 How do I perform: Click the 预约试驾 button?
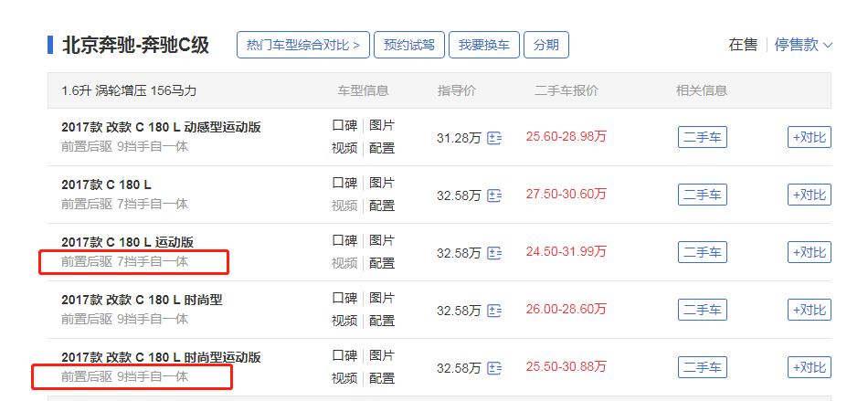pyautogui.click(x=409, y=45)
